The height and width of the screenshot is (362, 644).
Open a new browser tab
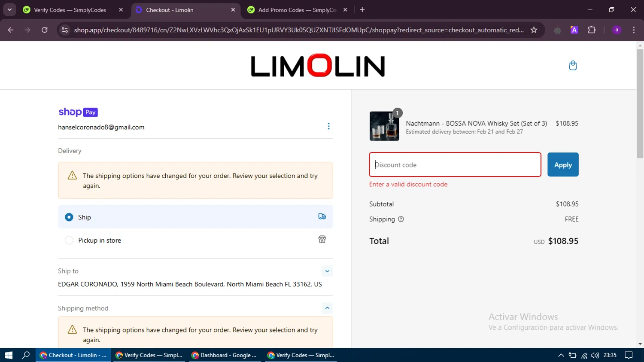362,10
